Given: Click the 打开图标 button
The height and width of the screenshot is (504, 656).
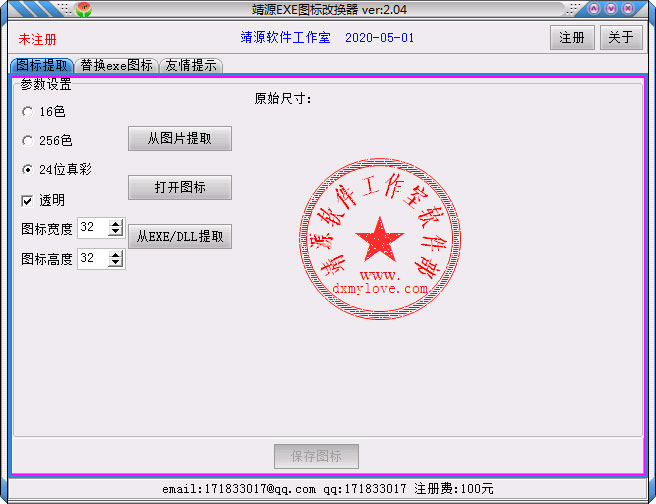Looking at the screenshot, I should pyautogui.click(x=180, y=187).
